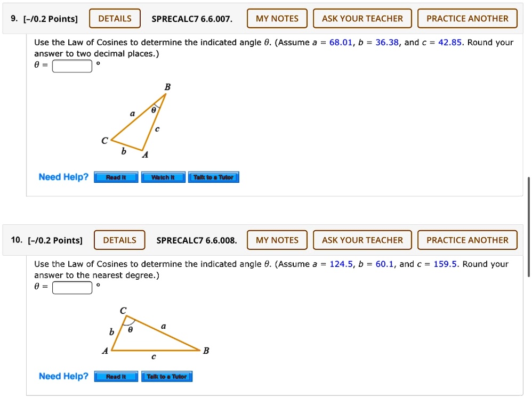The width and height of the screenshot is (532, 398).
Task: Open DETAILS for question 10
Action: click(x=119, y=240)
